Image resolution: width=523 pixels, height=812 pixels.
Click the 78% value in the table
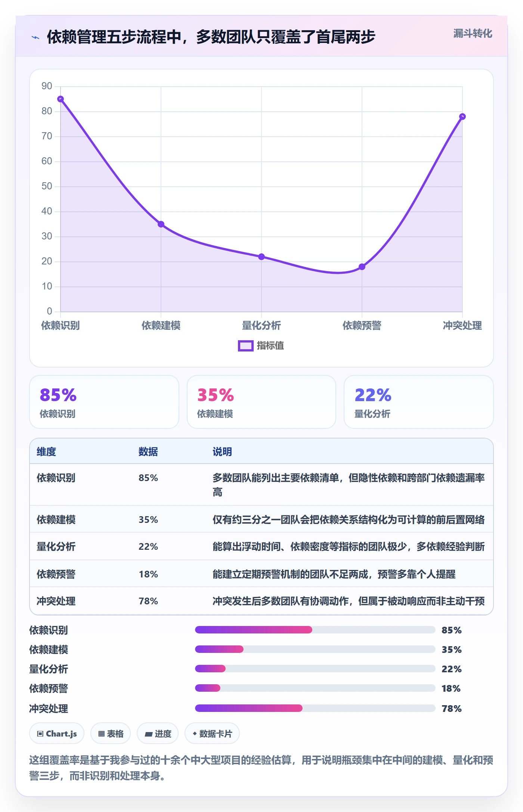pyautogui.click(x=148, y=601)
